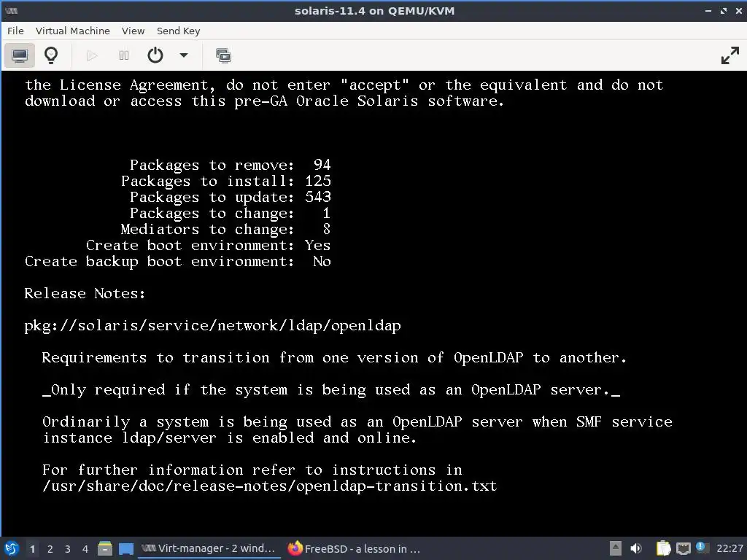The width and height of the screenshot is (747, 560).
Task: Click the show desktop taskbar icon
Action: tap(125, 548)
